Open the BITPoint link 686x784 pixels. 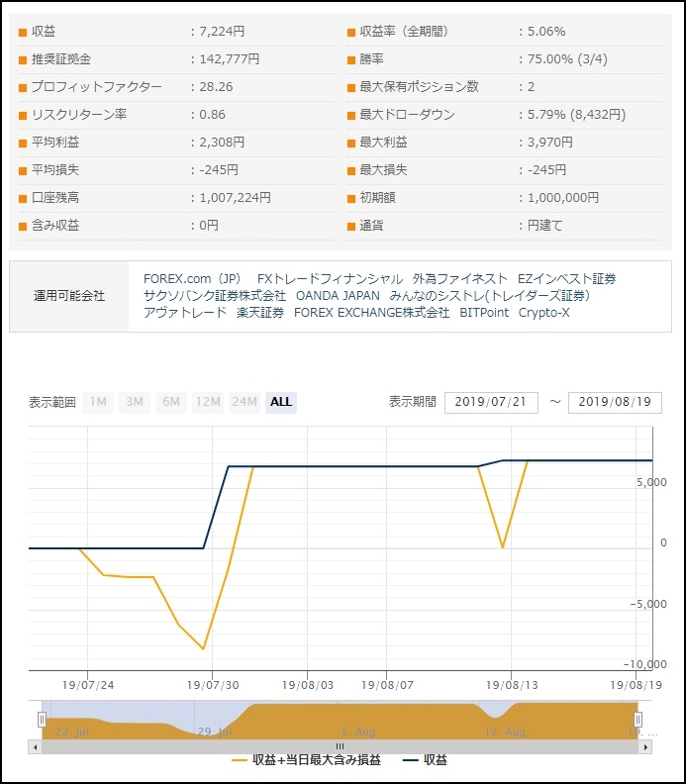[484, 313]
